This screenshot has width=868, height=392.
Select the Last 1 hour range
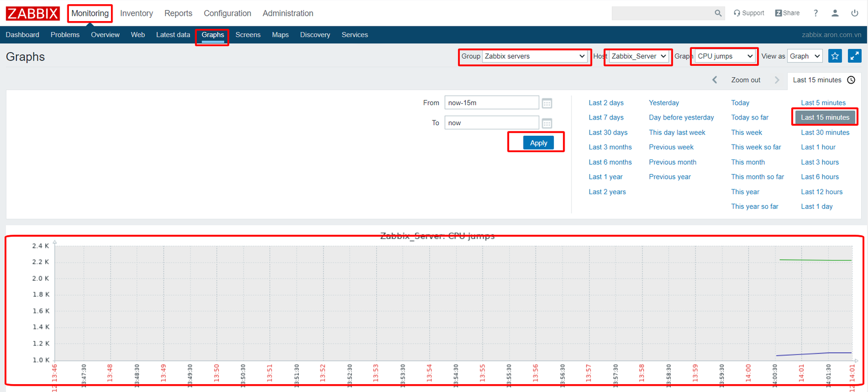click(x=818, y=147)
